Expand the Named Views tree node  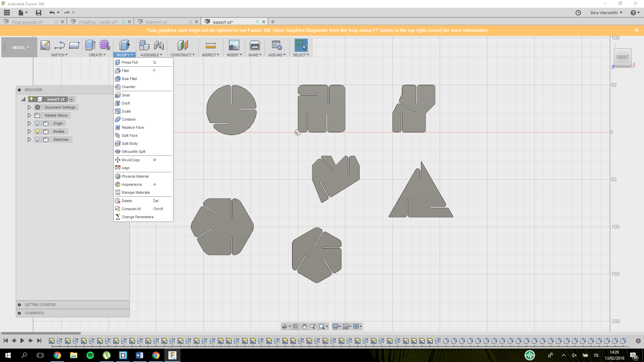29,115
